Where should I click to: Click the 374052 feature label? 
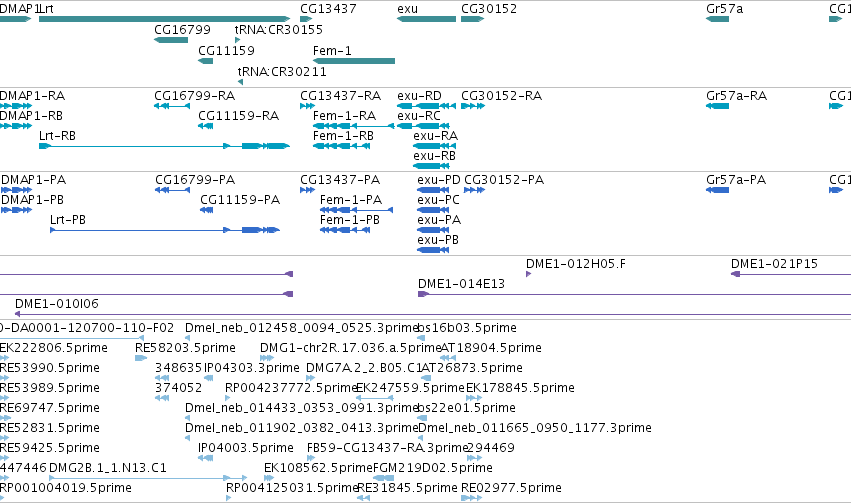179,389
